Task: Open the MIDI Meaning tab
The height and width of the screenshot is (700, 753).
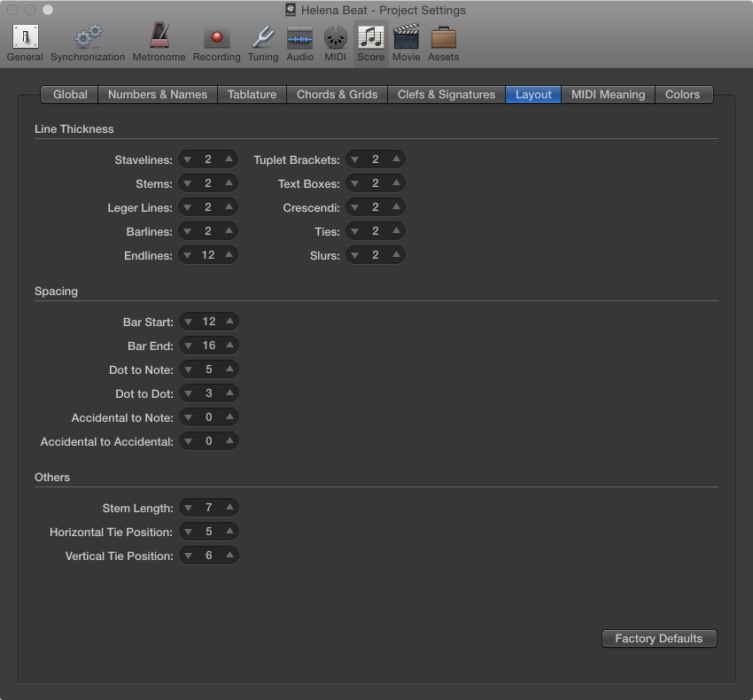Action: [608, 94]
